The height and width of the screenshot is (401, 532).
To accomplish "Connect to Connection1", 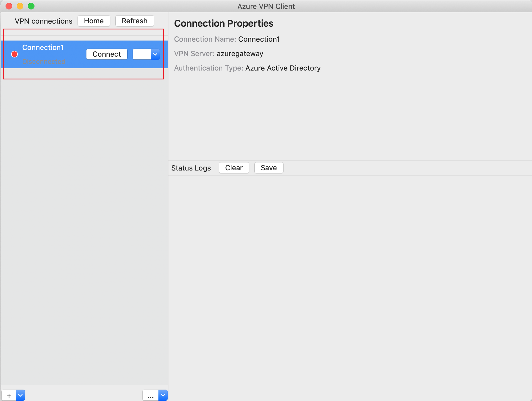I will click(x=107, y=54).
